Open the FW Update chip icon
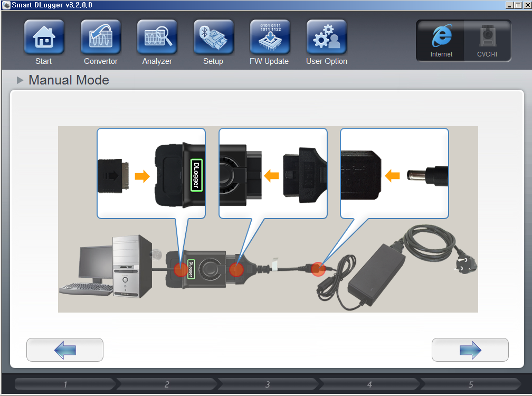Viewport: 532px width, 396px height. point(270,36)
